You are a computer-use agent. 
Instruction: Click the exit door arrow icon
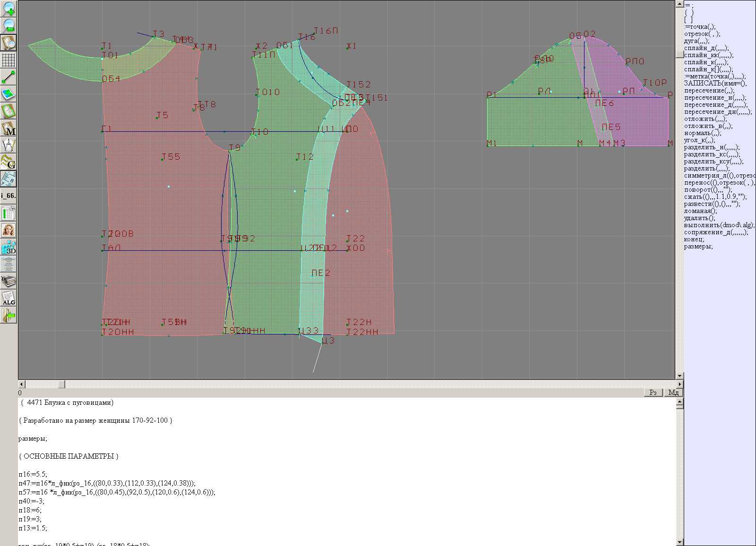(9, 315)
